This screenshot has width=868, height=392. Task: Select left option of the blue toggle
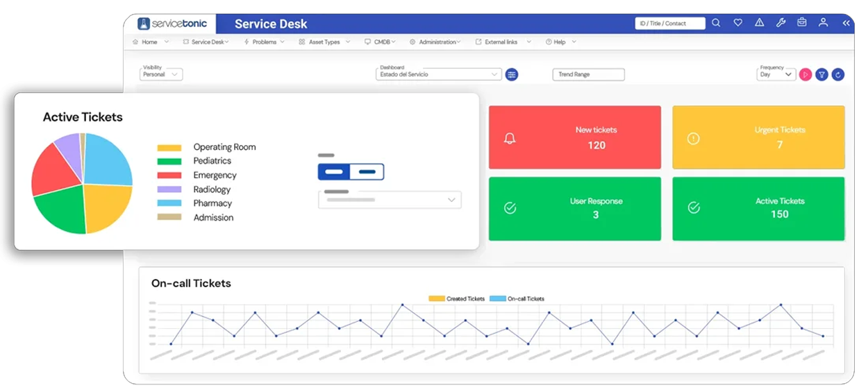tap(334, 172)
